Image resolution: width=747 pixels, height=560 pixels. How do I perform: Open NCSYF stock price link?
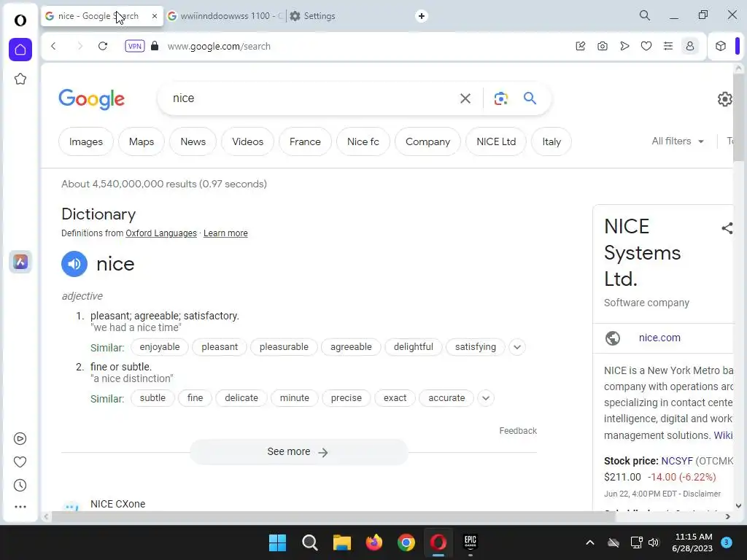pos(677,461)
